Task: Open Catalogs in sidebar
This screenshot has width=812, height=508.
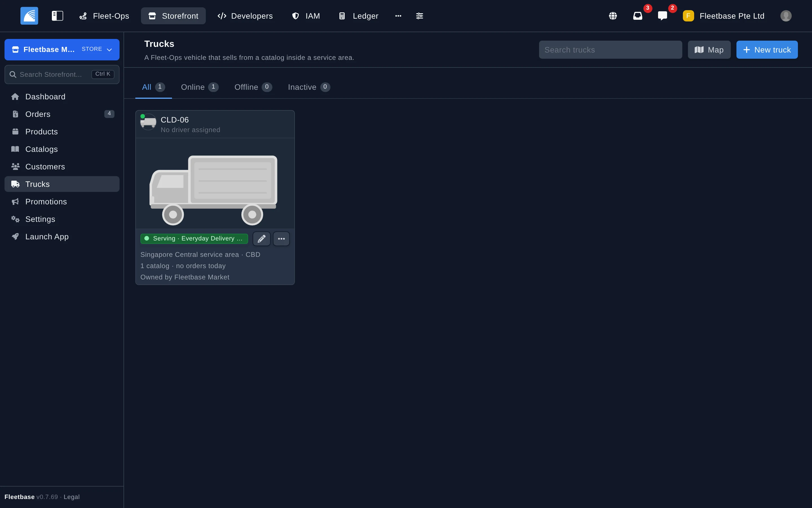Action: click(x=62, y=149)
